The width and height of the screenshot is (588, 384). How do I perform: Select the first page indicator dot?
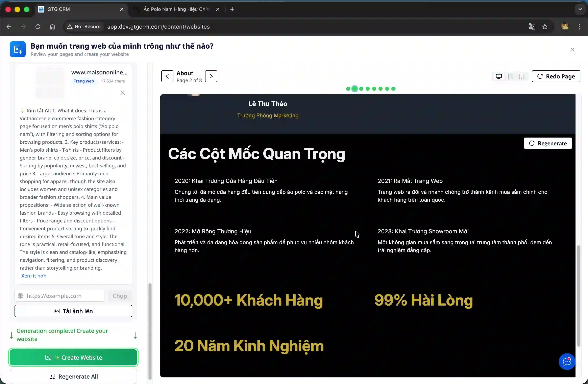tap(348, 89)
